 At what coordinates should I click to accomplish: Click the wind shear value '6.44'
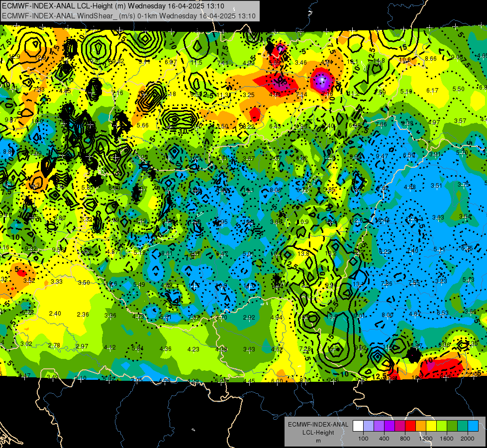pyautogui.click(x=384, y=220)
